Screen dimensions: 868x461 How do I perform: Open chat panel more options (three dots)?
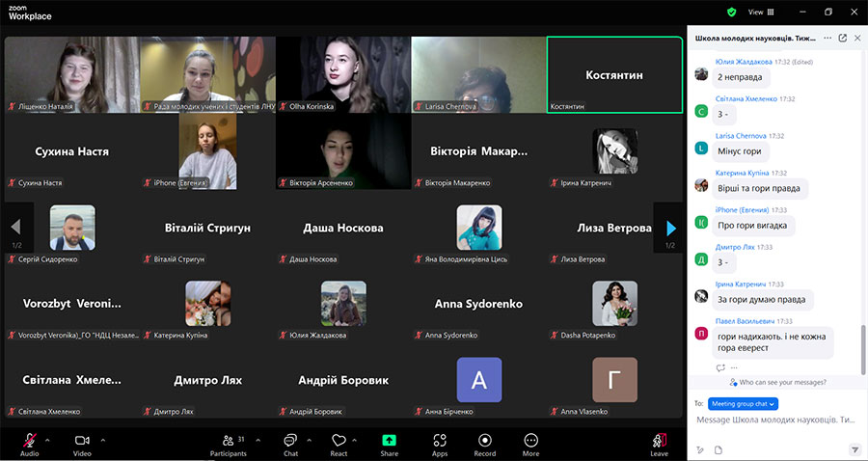(827, 39)
